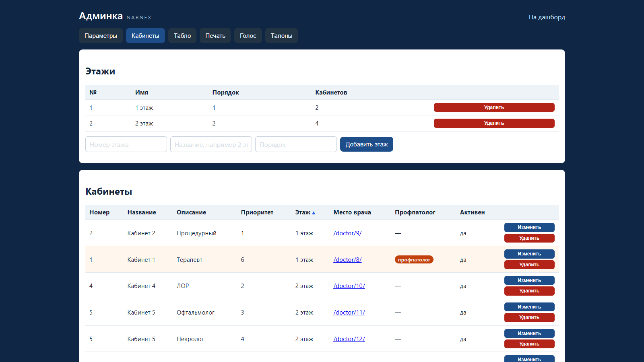Edit the Невролог cabinet row
This screenshot has height=362, width=644.
click(529, 333)
